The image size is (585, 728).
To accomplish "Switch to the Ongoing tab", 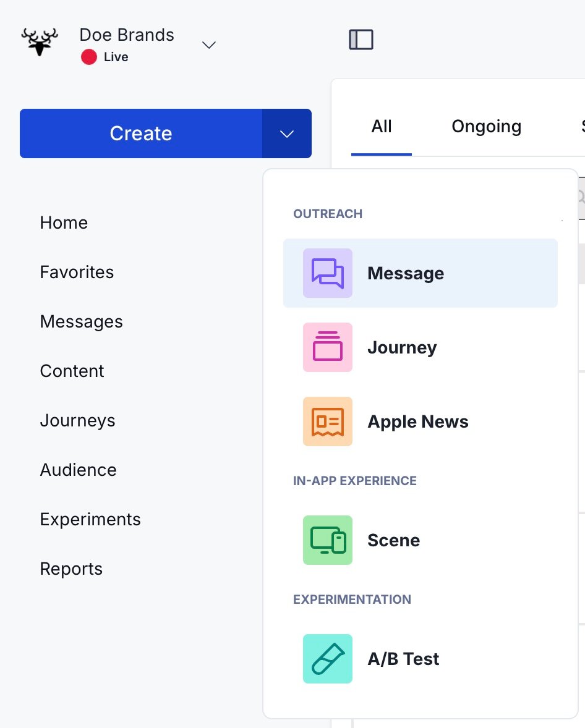I will [x=486, y=126].
